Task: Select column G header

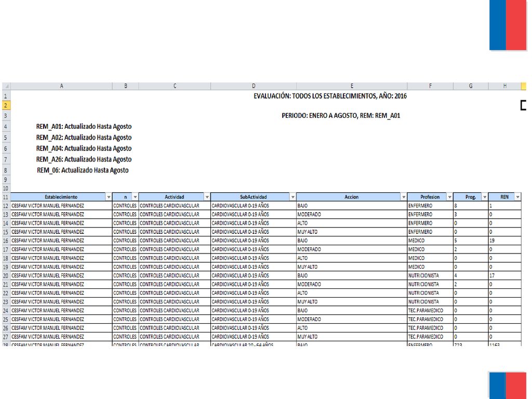Action: point(471,86)
